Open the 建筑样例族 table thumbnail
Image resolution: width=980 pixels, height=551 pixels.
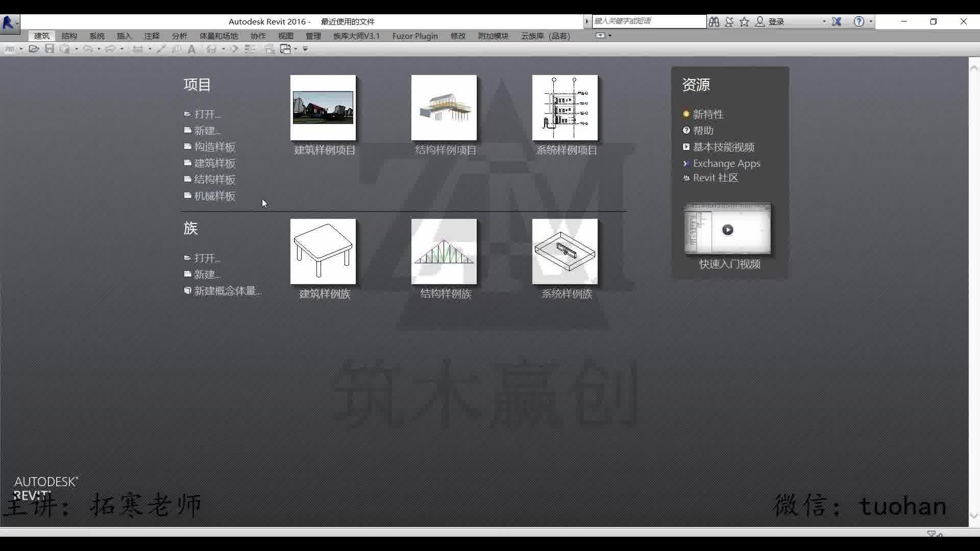pyautogui.click(x=323, y=252)
